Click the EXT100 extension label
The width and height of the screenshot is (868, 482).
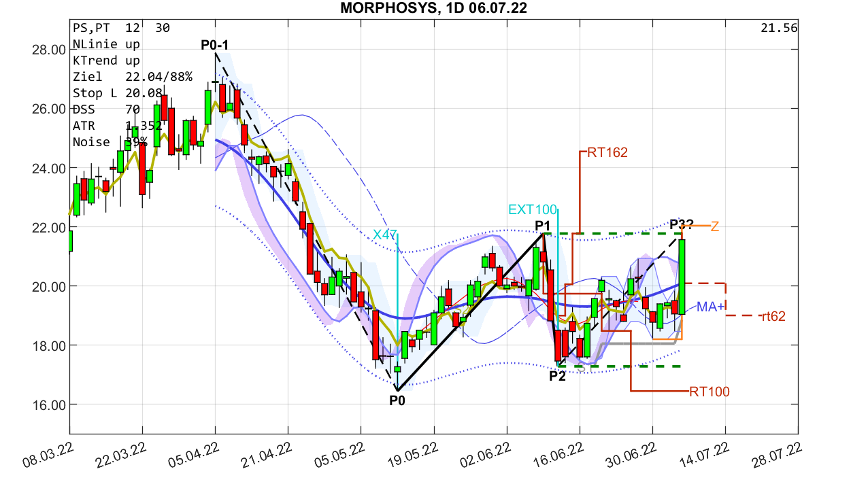click(533, 209)
